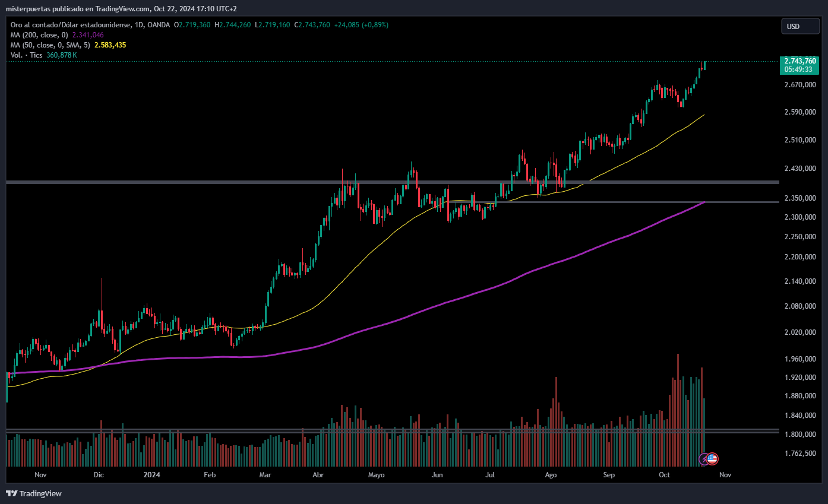Click the 1.960,000 price axis label
This screenshot has width=828, height=504.
point(801,359)
